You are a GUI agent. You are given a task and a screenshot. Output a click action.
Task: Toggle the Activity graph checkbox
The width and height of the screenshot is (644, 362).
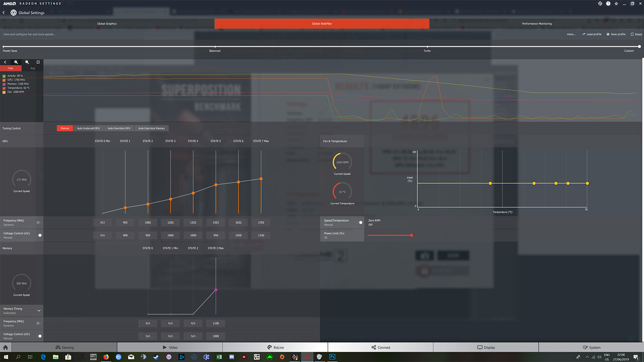pyautogui.click(x=5, y=75)
